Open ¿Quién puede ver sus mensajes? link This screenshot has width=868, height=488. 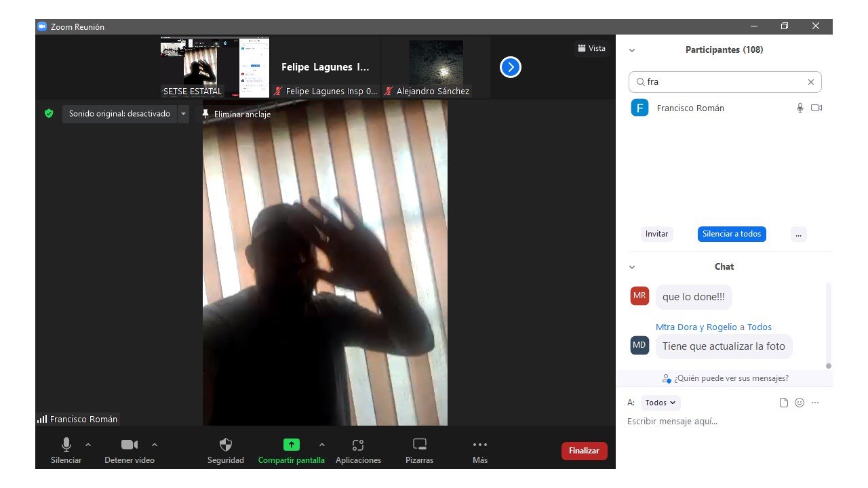point(726,378)
